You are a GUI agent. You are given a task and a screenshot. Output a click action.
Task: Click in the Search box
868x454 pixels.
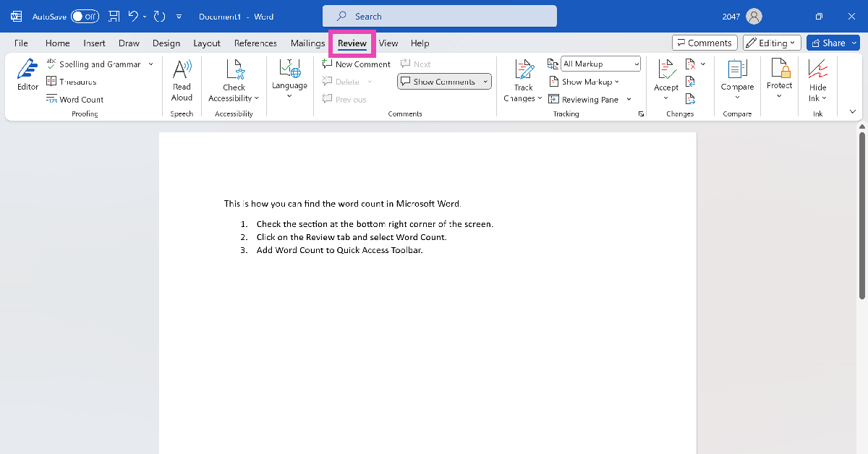(439, 16)
